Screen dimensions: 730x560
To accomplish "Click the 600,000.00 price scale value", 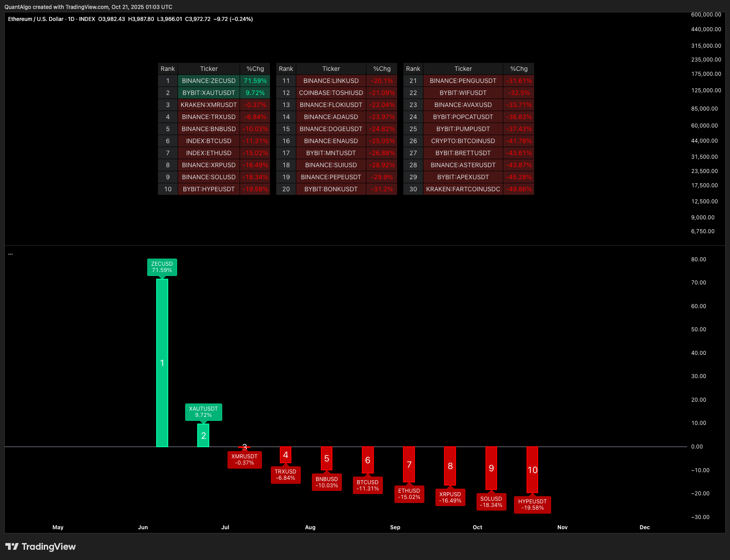I will [x=706, y=15].
